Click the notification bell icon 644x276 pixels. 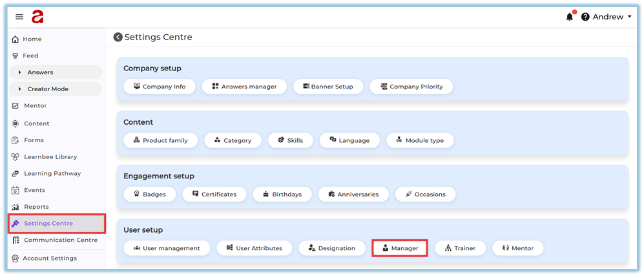(569, 17)
